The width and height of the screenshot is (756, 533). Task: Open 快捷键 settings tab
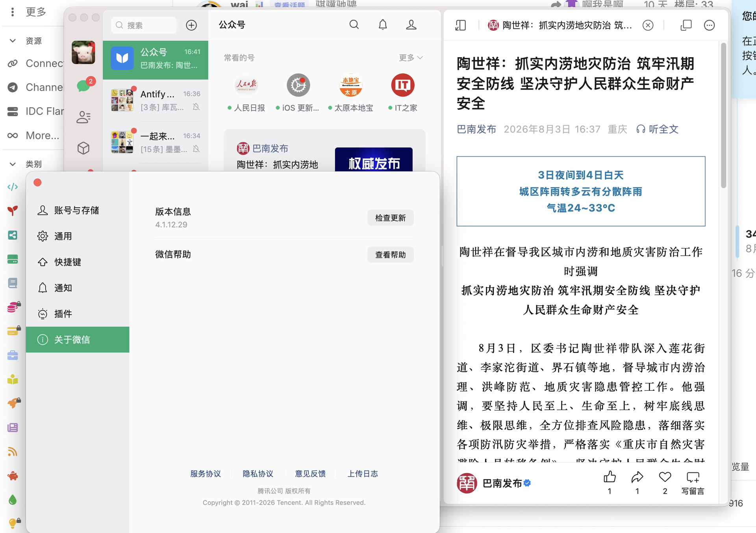(78, 262)
